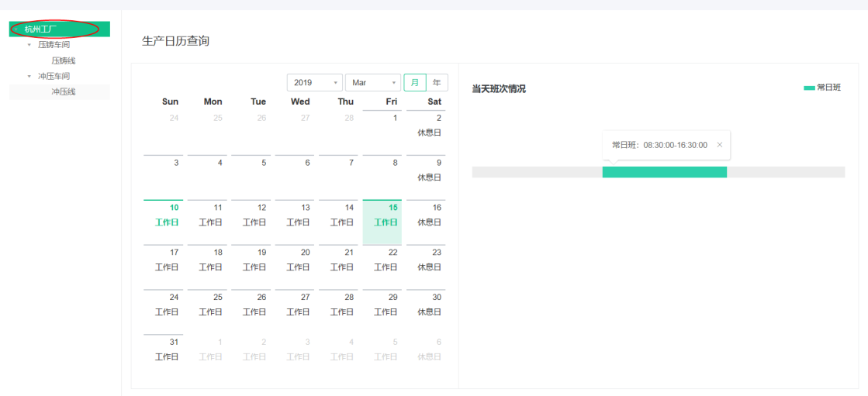Image resolution: width=868 pixels, height=396 pixels.
Task: Switch calendar to 月 month view
Action: pyautogui.click(x=415, y=82)
